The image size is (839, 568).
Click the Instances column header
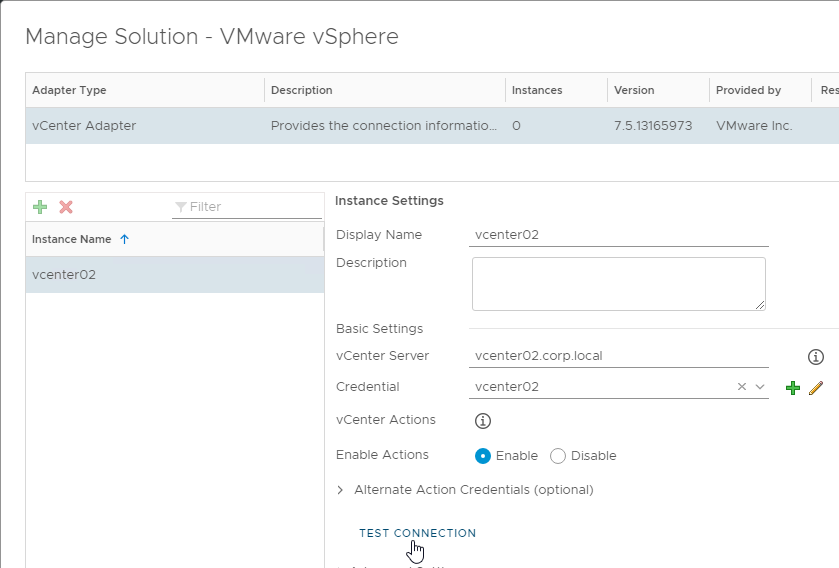556,90
